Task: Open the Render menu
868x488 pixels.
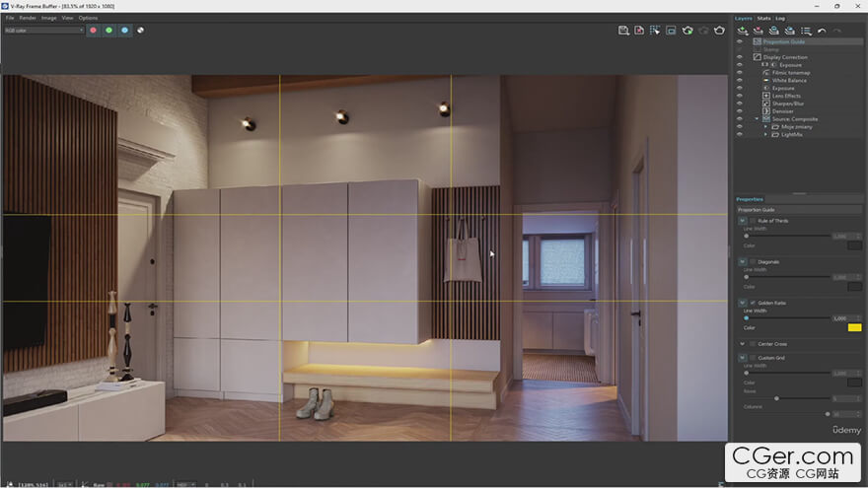Action: 28,18
